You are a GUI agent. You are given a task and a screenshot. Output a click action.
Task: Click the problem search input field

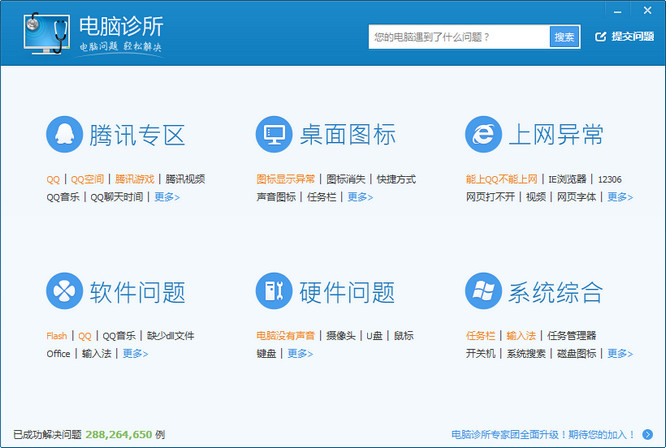(x=458, y=37)
